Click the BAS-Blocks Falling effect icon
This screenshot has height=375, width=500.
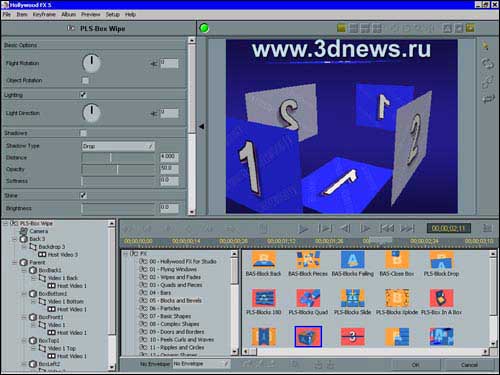tap(353, 260)
